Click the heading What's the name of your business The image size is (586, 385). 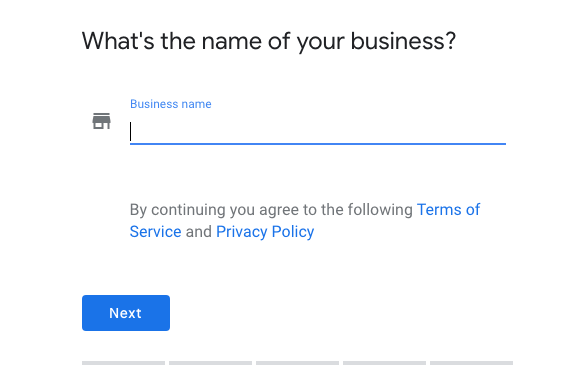(269, 41)
